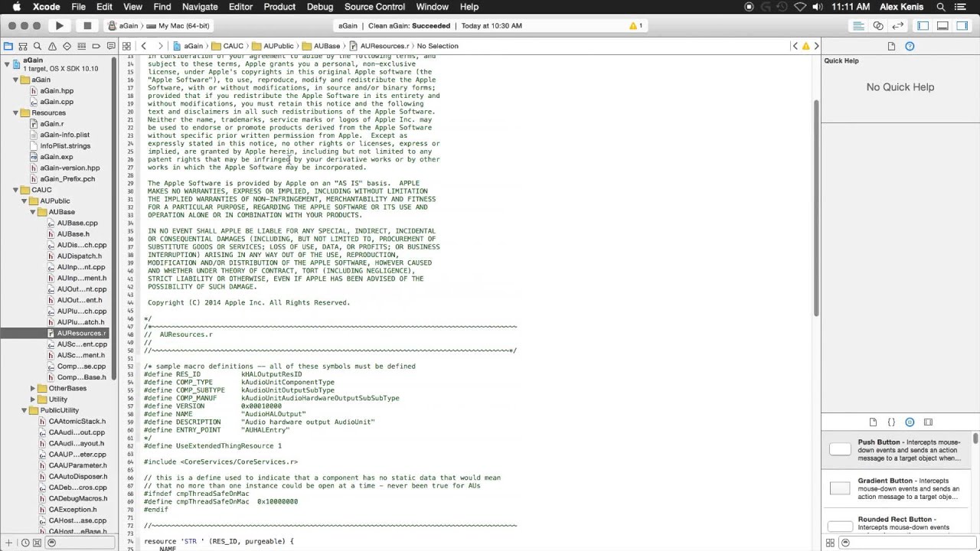Open the Project navigator folder icon

tap(8, 46)
